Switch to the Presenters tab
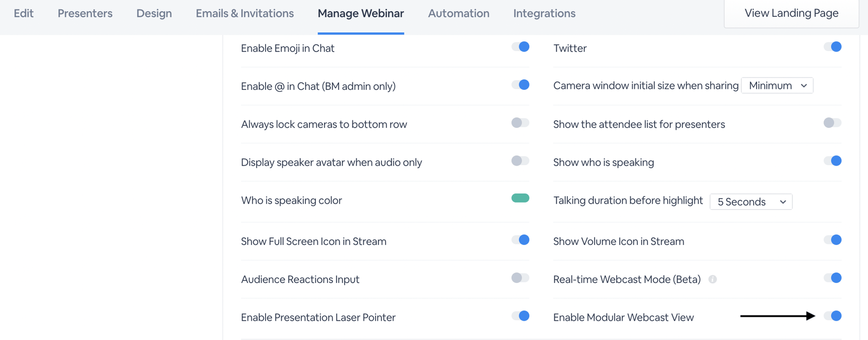This screenshot has height=340, width=868. coord(85,14)
